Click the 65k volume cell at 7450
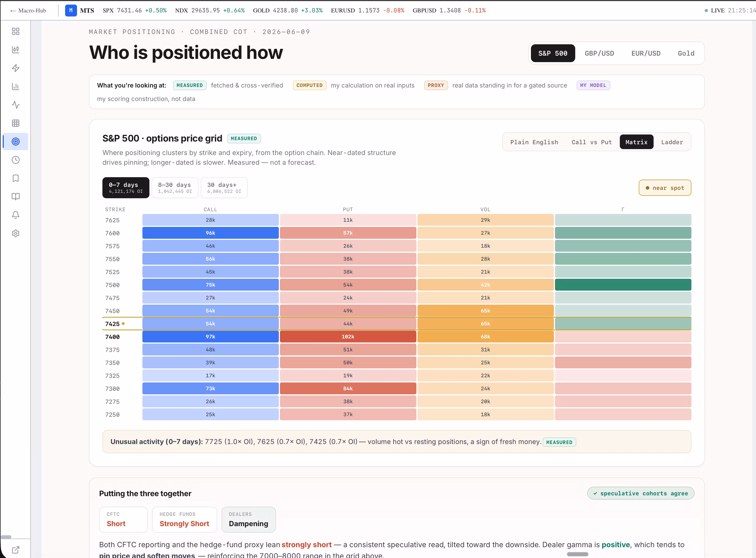 (x=485, y=311)
